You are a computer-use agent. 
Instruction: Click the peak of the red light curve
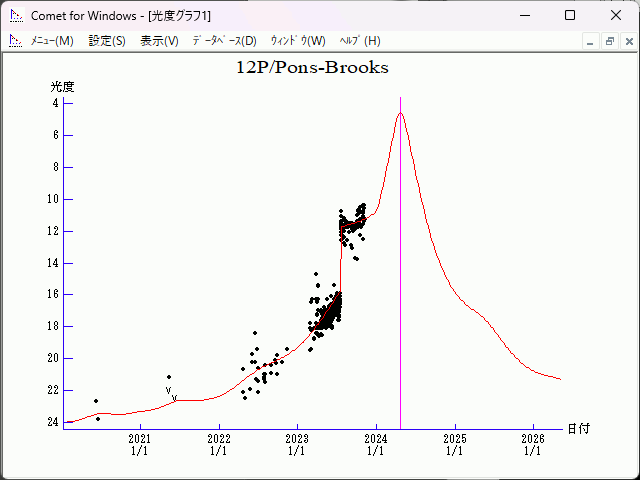coord(400,113)
